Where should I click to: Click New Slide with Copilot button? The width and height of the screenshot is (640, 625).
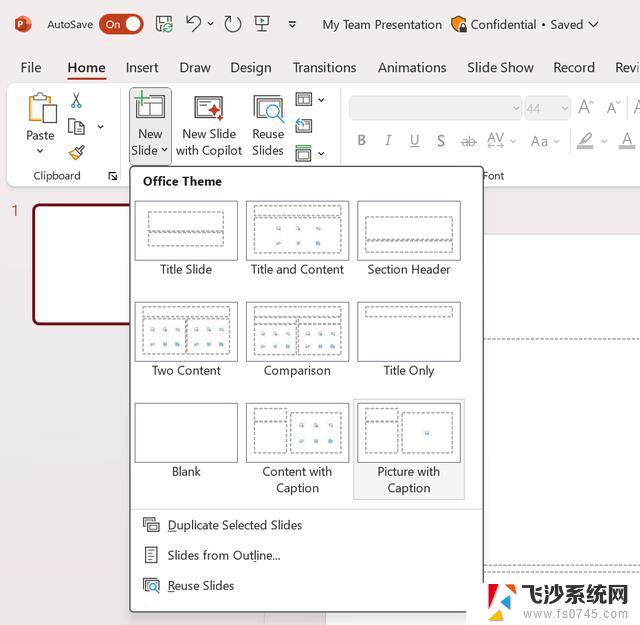coord(209,126)
